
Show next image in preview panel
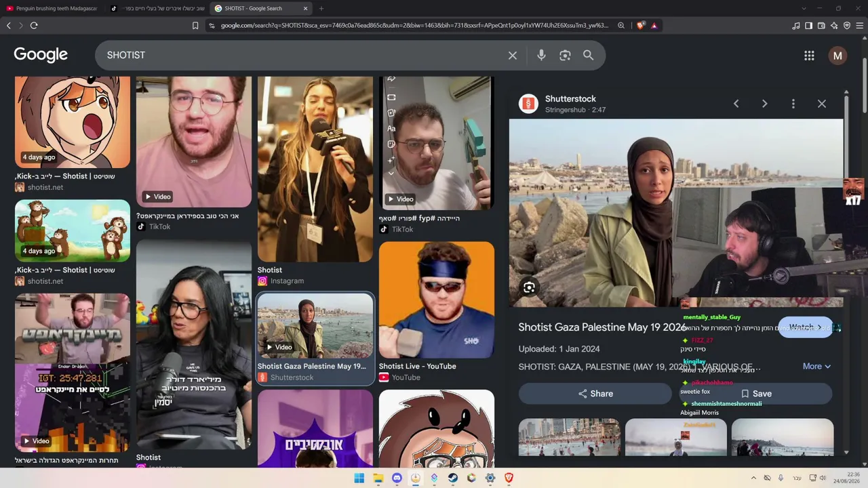[x=764, y=104]
